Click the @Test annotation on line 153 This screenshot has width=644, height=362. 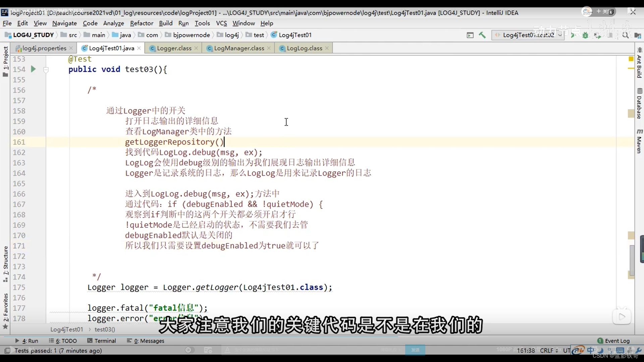tap(80, 59)
